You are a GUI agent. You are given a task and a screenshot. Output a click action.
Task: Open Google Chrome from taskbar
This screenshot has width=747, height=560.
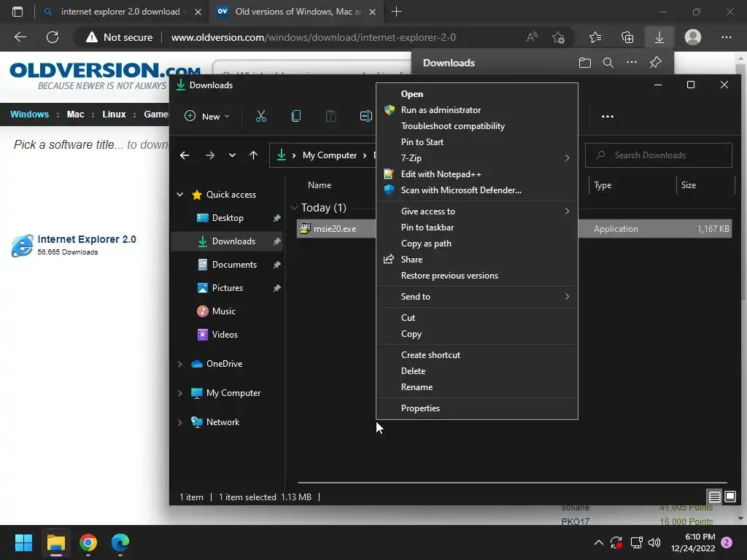point(88,542)
